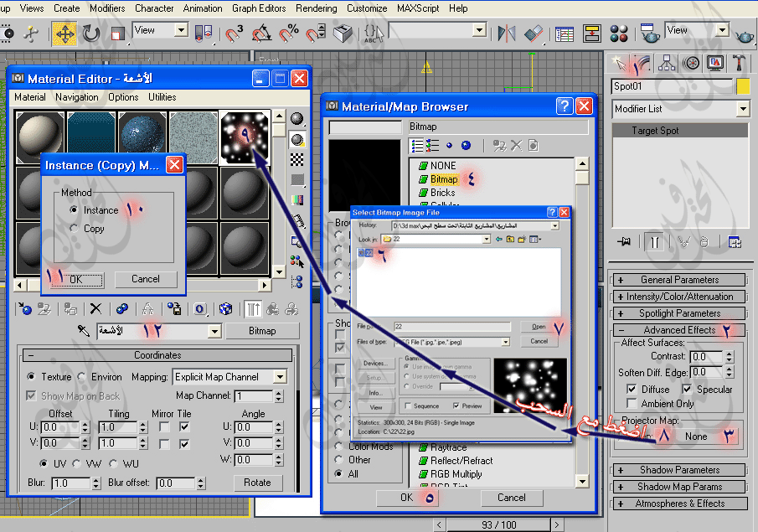Collapse the Advanced Effects rollout
The height and width of the screenshot is (532, 758).
click(678, 330)
